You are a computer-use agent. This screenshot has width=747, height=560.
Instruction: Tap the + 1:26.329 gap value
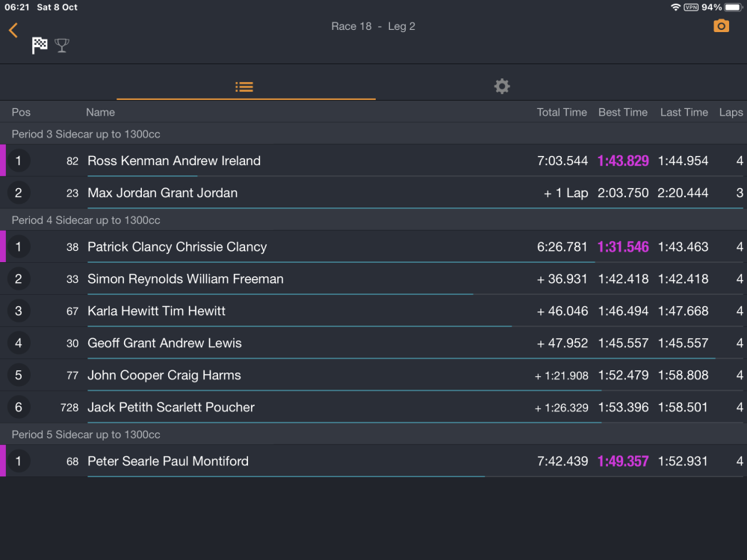click(561, 408)
